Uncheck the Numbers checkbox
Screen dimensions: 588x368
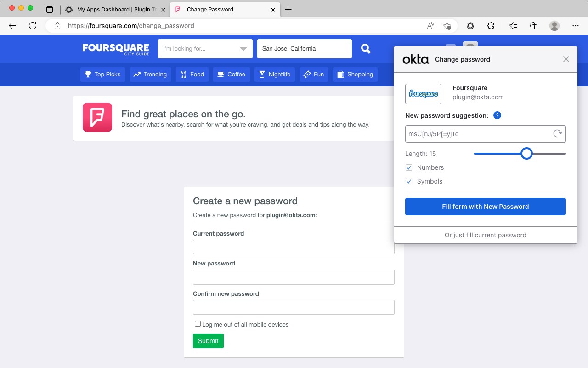coord(409,167)
